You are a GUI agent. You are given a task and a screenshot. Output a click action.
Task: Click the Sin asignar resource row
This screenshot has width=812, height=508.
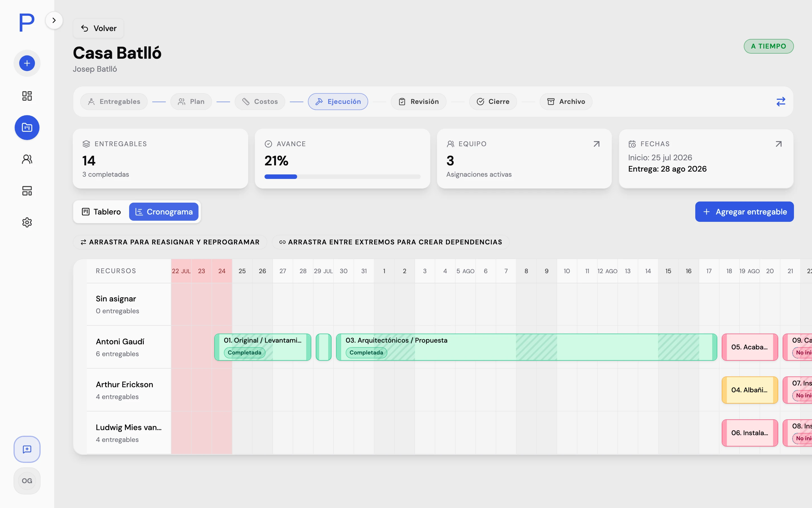(129, 305)
